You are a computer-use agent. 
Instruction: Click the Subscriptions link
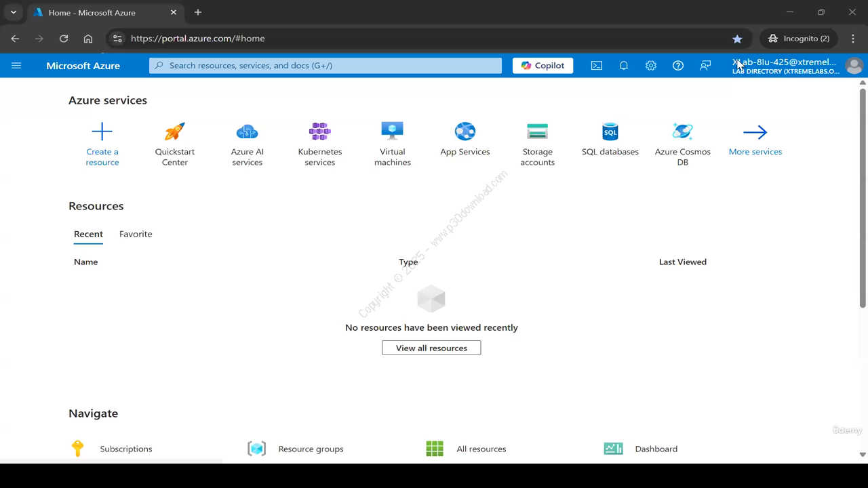pos(126,449)
